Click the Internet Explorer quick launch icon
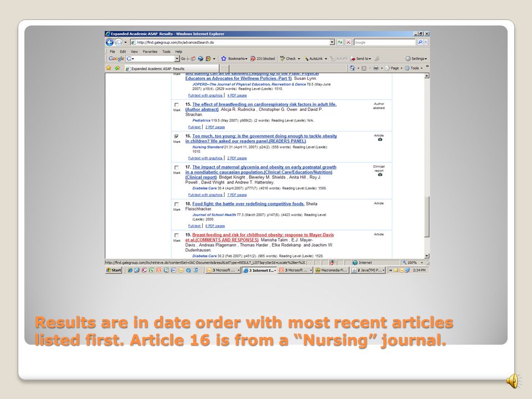This screenshot has width=532, height=399. pos(130,270)
